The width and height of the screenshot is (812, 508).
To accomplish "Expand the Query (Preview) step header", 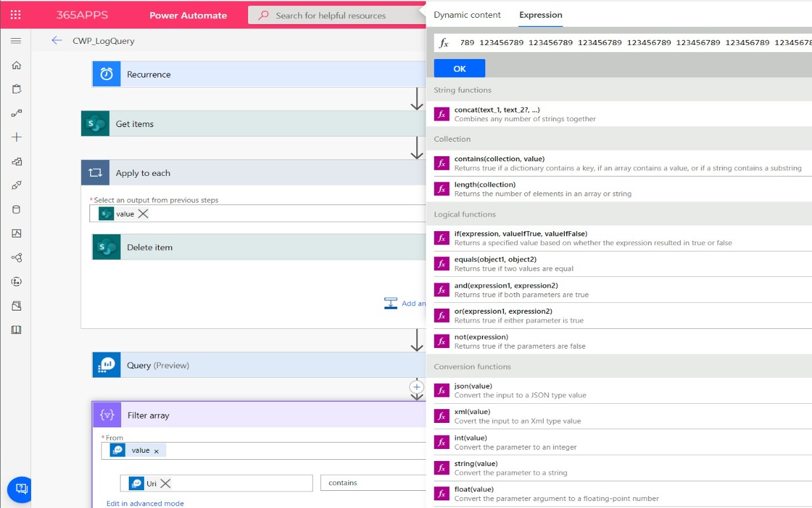I will [259, 365].
